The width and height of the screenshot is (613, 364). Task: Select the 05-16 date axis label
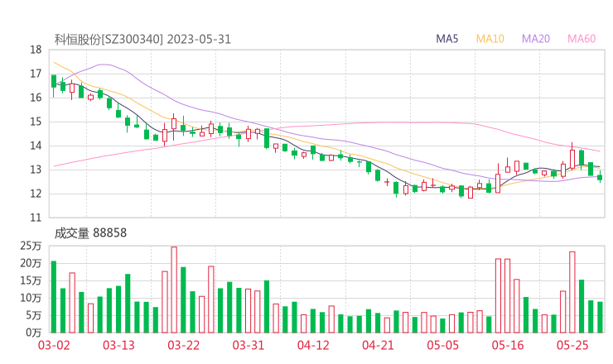508,345
